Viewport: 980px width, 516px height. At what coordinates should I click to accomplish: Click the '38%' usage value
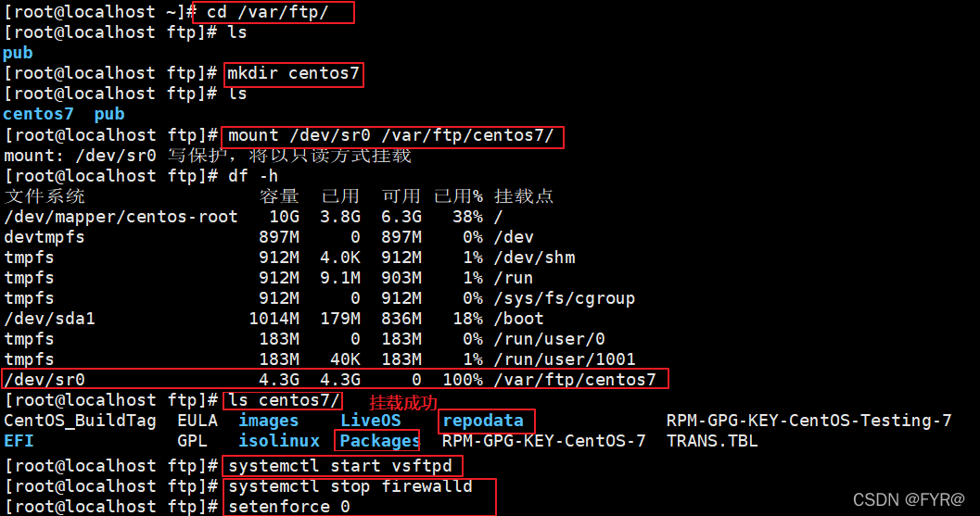click(x=467, y=217)
